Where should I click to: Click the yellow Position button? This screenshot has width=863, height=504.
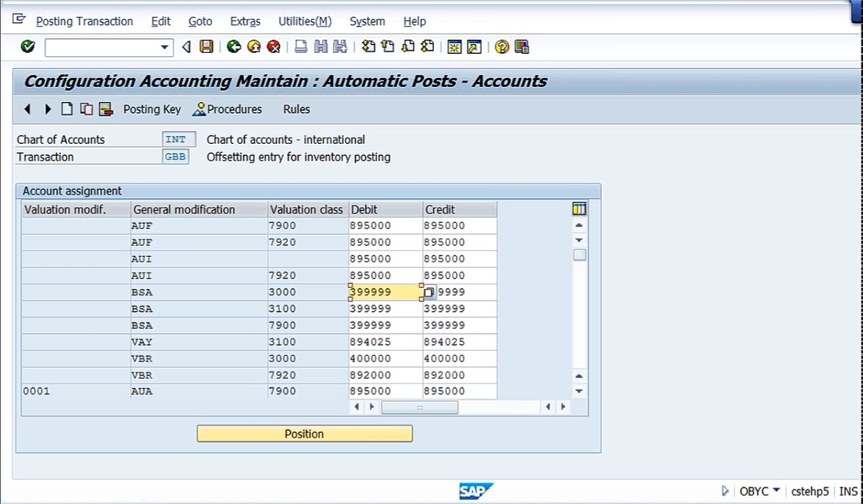pos(305,434)
